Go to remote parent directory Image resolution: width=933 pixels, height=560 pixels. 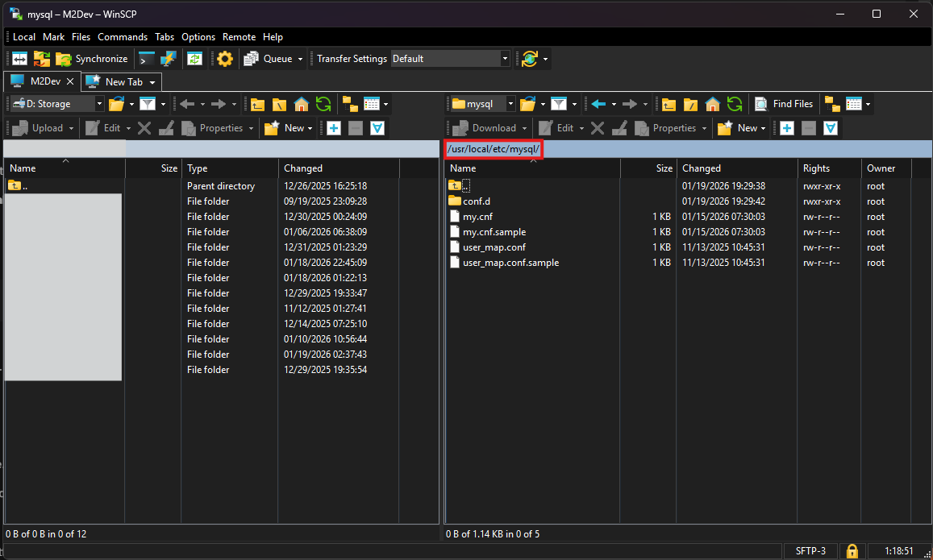click(669, 104)
